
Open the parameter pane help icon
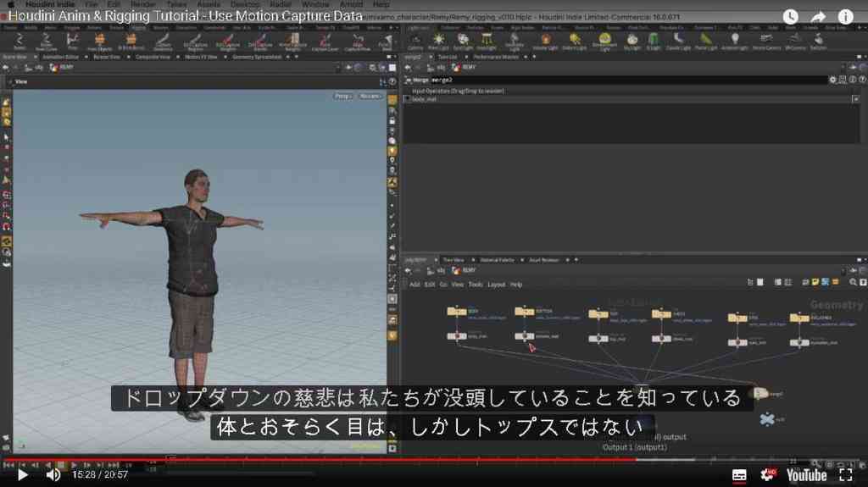tap(862, 80)
